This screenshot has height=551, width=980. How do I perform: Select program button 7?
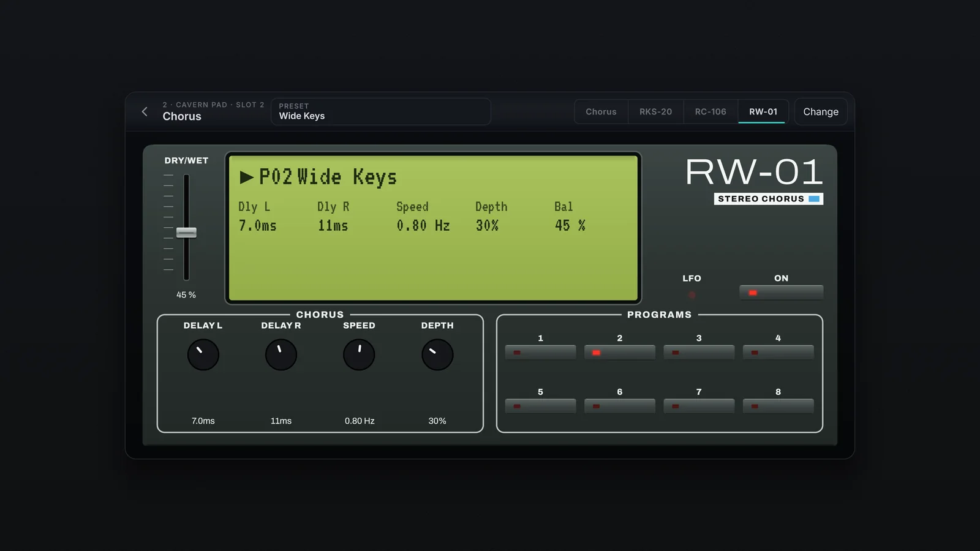699,406
